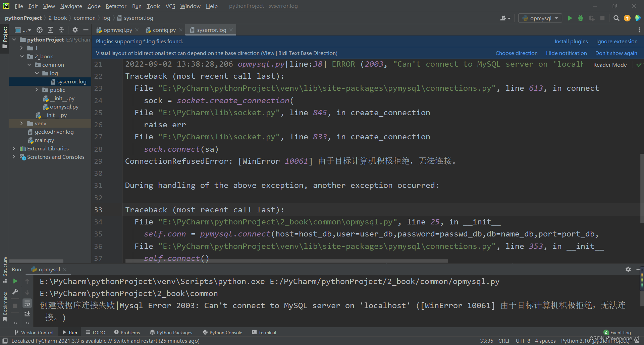The height and width of the screenshot is (345, 644).
Task: Open the user account icon dropdown
Action: 505,18
